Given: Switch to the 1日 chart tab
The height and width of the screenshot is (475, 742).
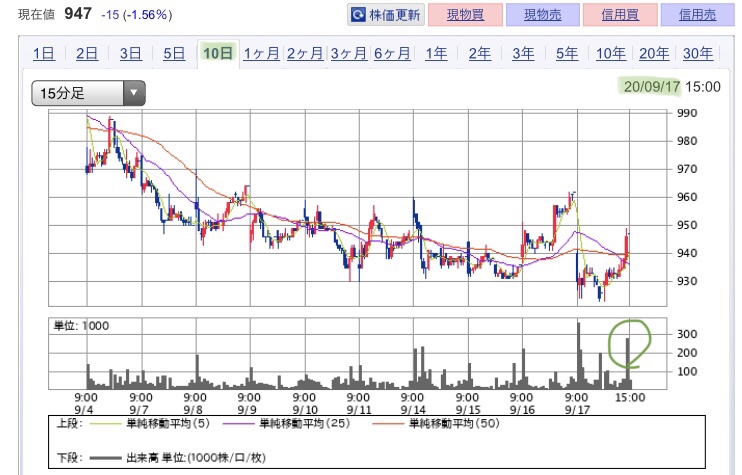Looking at the screenshot, I should click(44, 53).
